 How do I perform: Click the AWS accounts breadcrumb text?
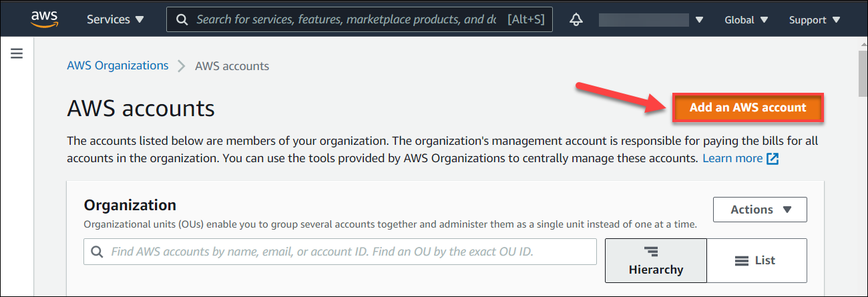click(x=232, y=66)
